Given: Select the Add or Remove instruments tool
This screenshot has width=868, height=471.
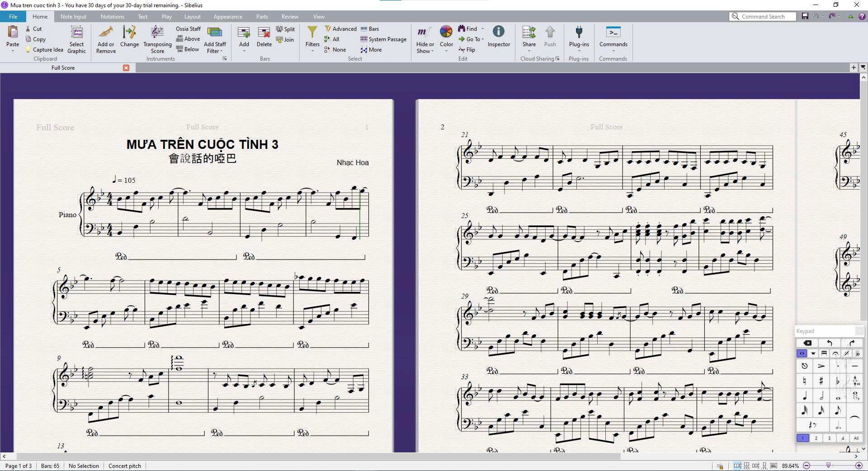Looking at the screenshot, I should (x=105, y=39).
